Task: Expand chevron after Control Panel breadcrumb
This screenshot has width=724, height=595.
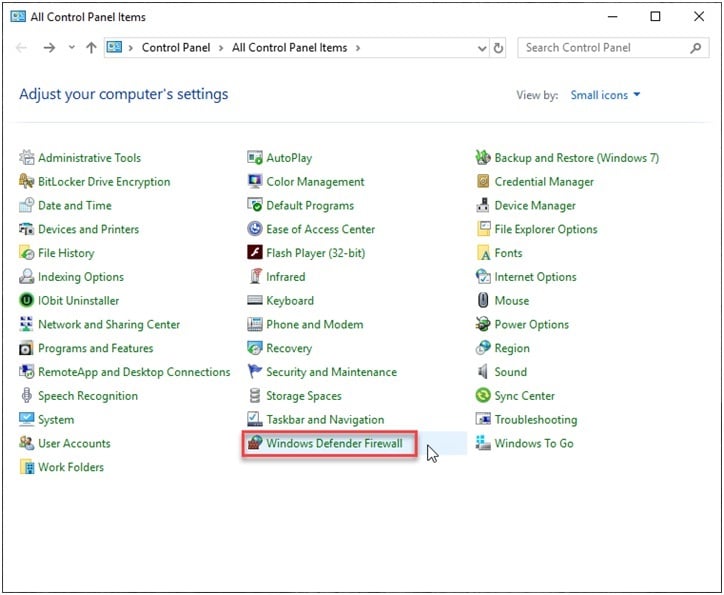Action: tap(221, 48)
